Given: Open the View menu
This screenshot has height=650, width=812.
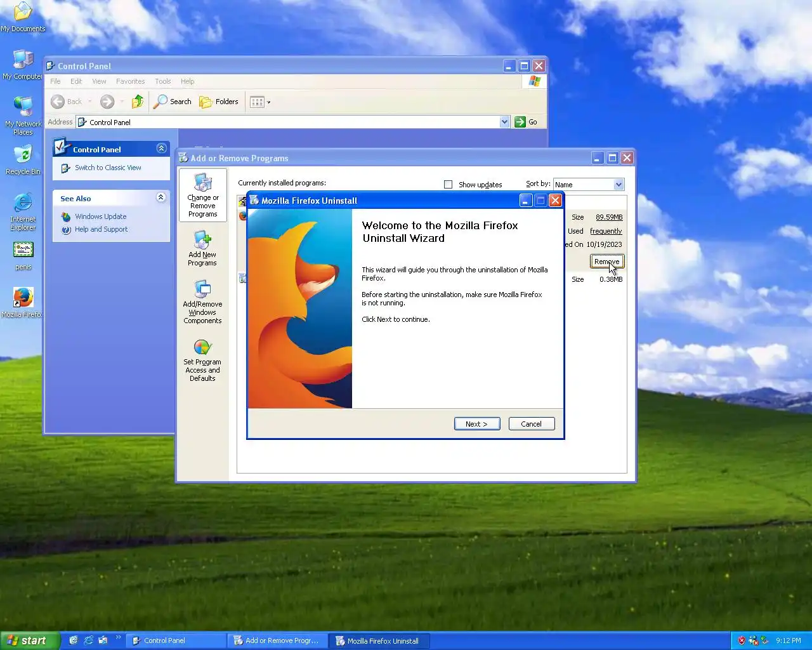Looking at the screenshot, I should (x=99, y=81).
